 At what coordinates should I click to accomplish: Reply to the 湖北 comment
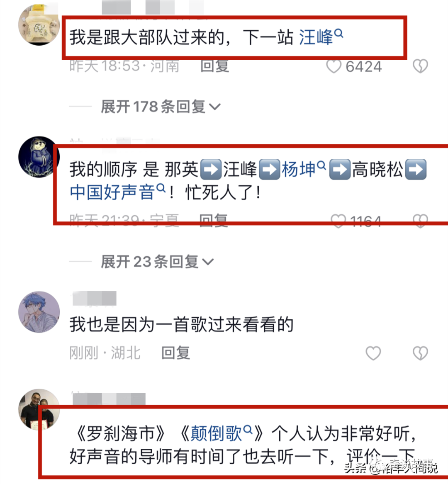(x=176, y=353)
